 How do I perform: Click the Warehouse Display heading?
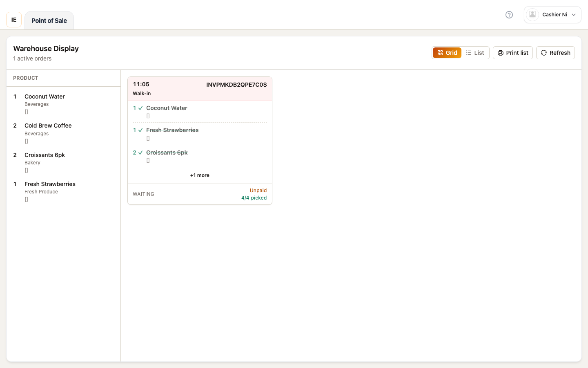tap(46, 49)
